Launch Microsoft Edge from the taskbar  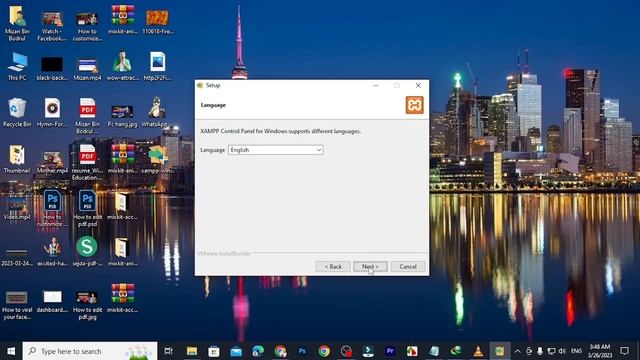pyautogui.click(x=258, y=351)
